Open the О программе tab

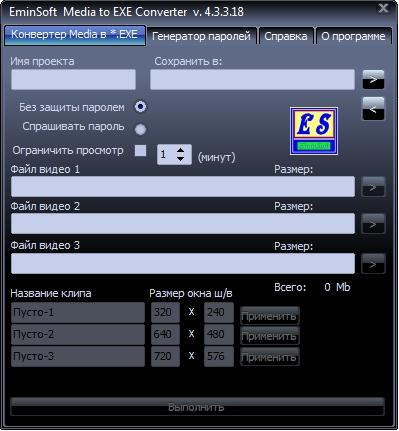pos(353,36)
